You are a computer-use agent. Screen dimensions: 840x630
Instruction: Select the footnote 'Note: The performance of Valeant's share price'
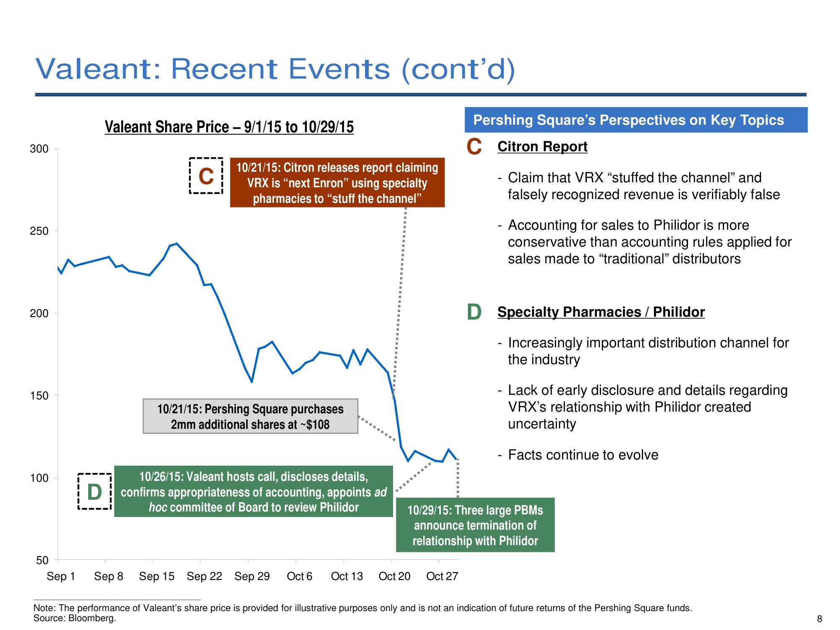(362, 608)
